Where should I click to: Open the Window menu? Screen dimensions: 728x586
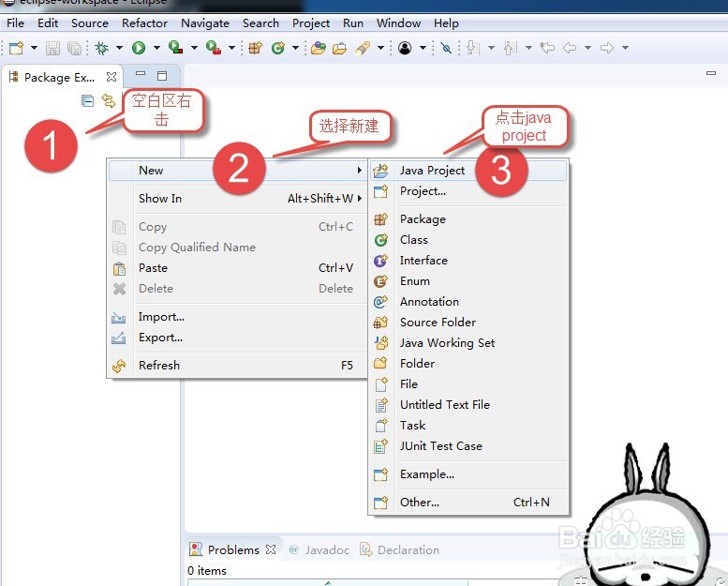tap(398, 23)
